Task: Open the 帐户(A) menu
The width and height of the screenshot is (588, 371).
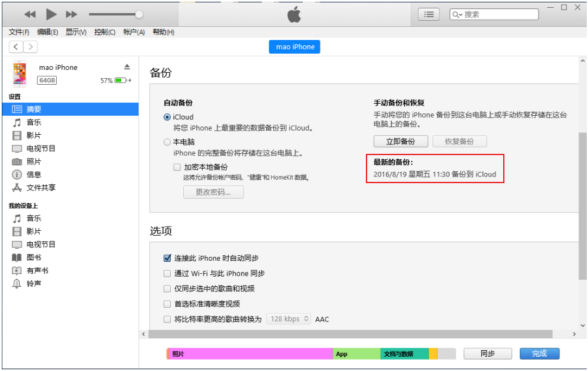Action: pyautogui.click(x=134, y=32)
